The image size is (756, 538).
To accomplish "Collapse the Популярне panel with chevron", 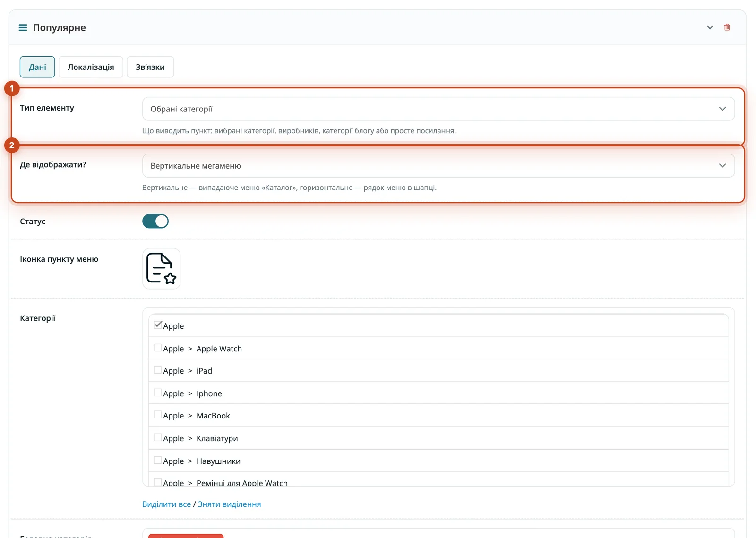I will point(710,27).
